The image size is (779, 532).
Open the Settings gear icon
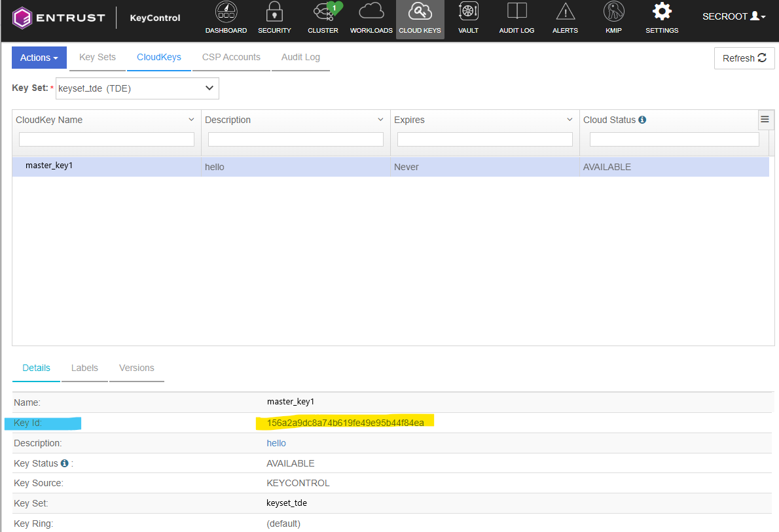tap(662, 12)
